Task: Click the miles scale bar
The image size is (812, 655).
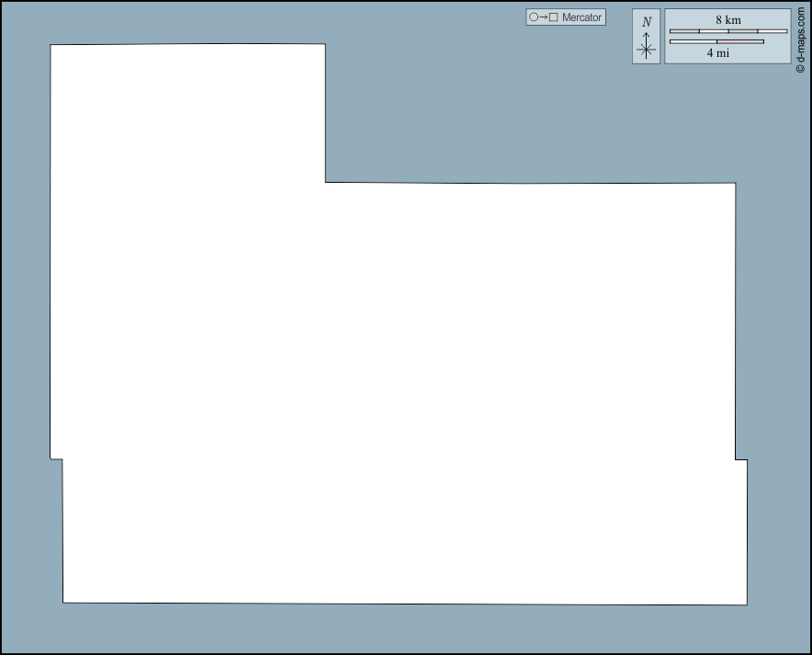Action: (716, 41)
